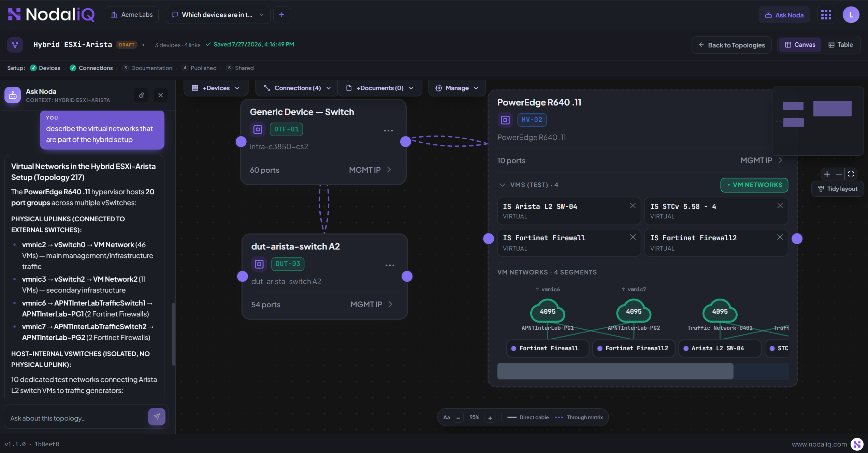This screenshot has height=453, width=868.
Task: Open the Manage menu
Action: 457,88
